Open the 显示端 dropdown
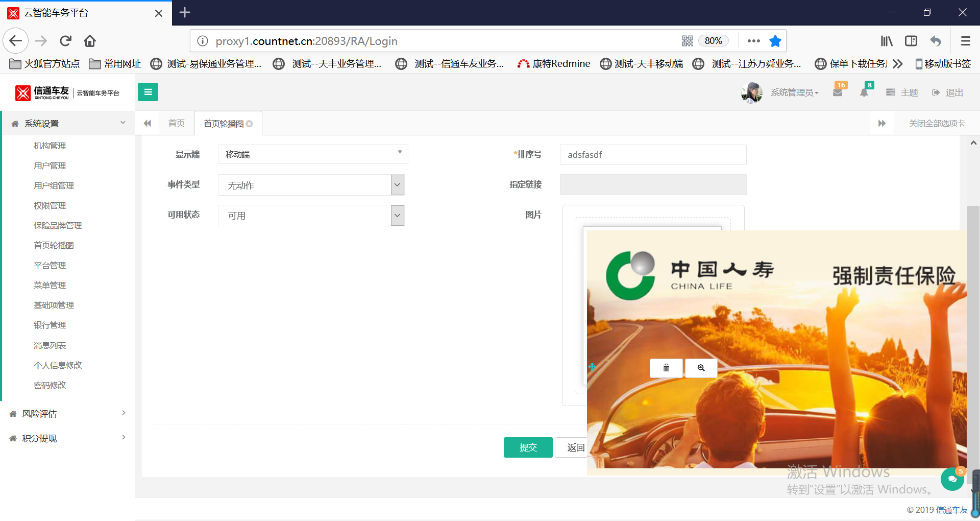 (313, 154)
